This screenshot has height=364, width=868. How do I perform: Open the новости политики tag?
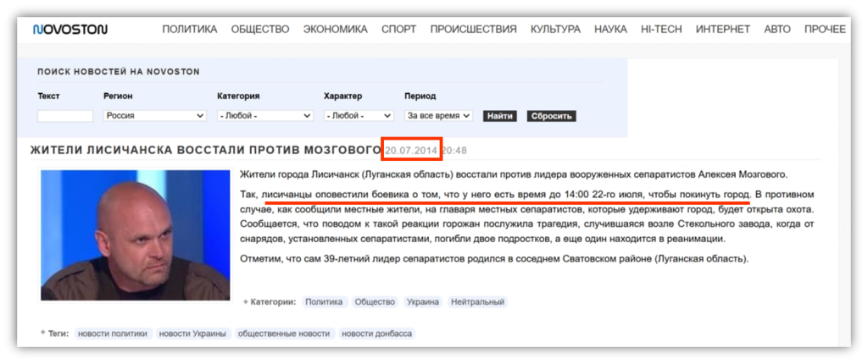tap(113, 334)
